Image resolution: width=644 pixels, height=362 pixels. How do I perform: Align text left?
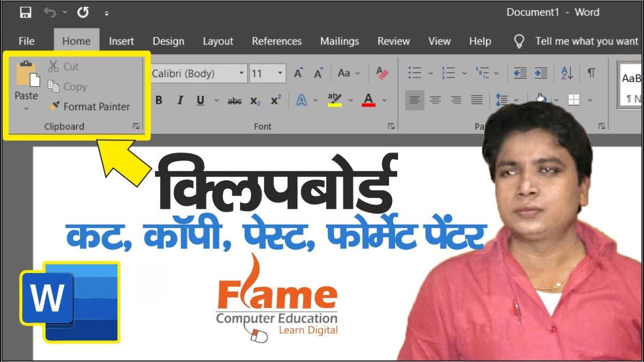coord(415,100)
